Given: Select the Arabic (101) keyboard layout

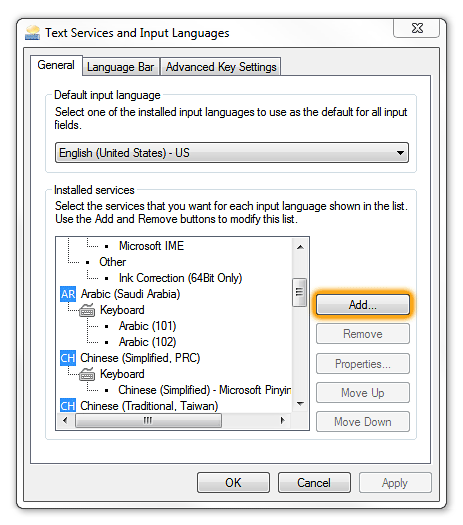Looking at the screenshot, I should tap(147, 326).
